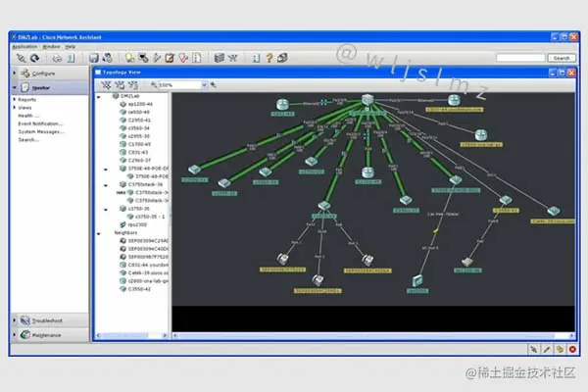Open the Help menu

pyautogui.click(x=71, y=46)
